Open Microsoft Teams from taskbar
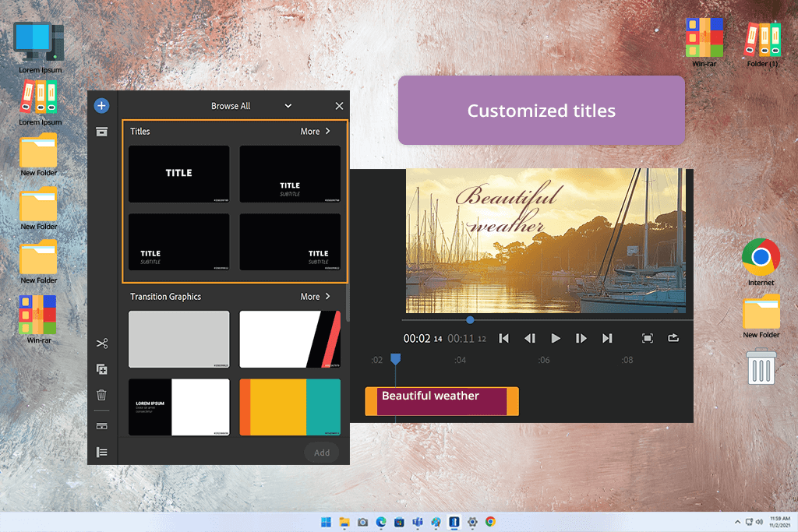 coord(418,522)
